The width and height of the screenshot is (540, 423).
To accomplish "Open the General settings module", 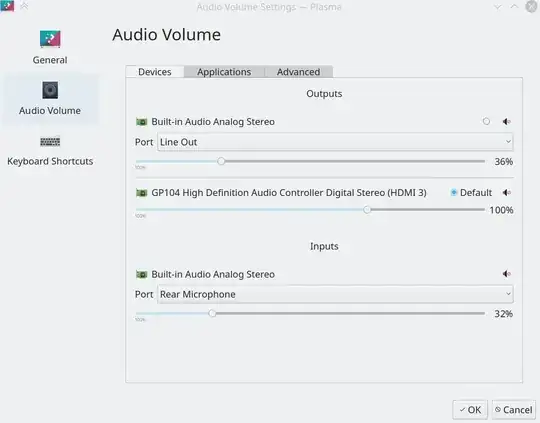I will (50, 47).
